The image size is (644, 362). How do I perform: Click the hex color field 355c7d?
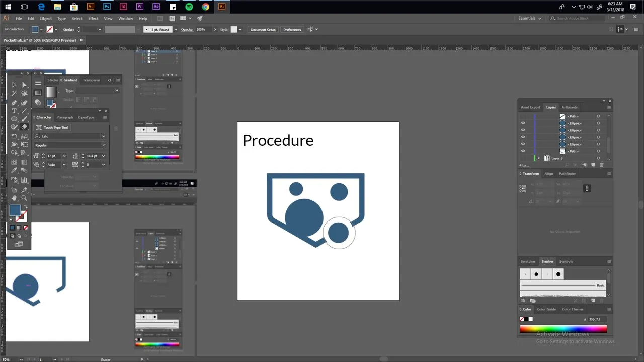tap(597, 319)
